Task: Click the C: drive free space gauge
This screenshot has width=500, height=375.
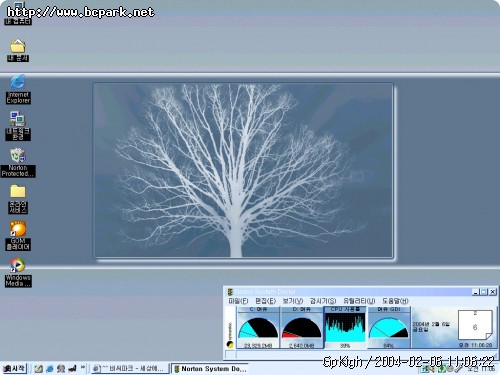Action: tap(258, 328)
